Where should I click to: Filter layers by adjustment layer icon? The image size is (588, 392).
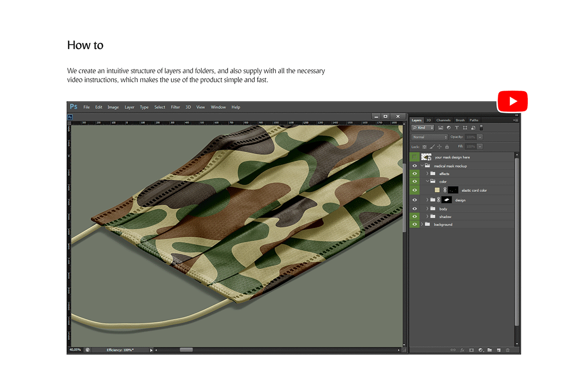[x=449, y=128]
